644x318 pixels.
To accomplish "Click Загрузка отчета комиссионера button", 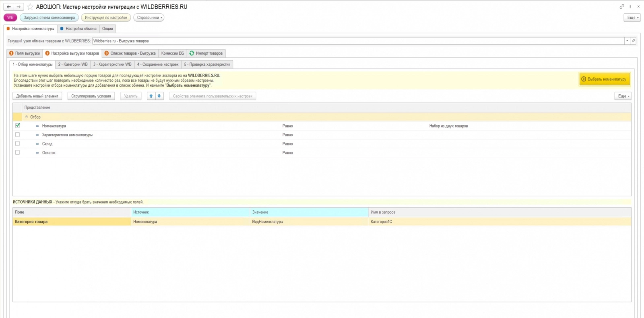I will (x=49, y=17).
